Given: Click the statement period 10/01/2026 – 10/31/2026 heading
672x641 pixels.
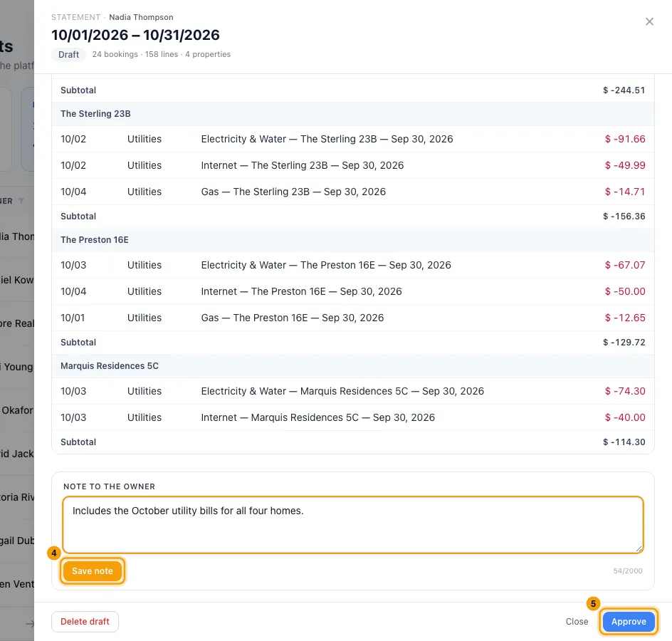Looking at the screenshot, I should (135, 35).
